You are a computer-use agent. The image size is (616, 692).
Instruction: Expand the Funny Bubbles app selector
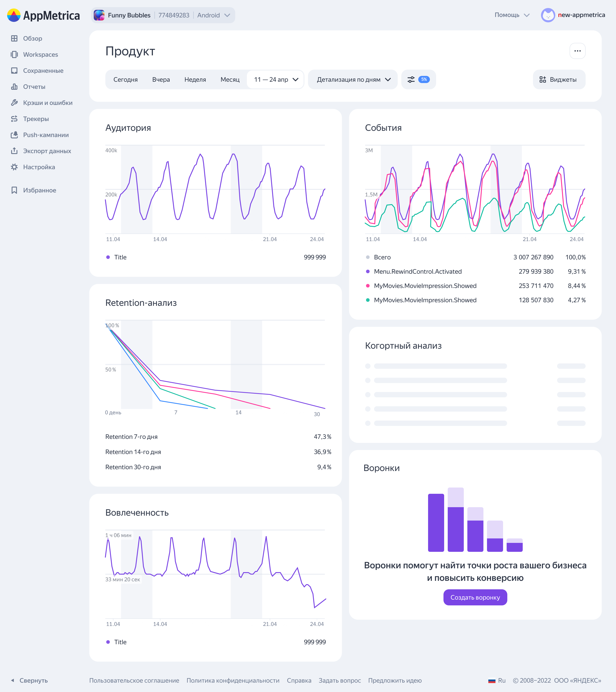point(163,15)
